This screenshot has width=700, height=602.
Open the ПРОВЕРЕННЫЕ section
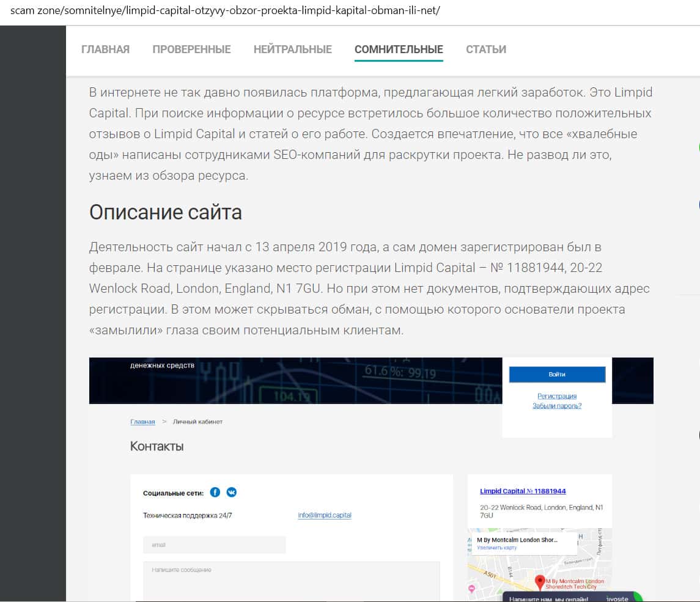click(x=191, y=49)
